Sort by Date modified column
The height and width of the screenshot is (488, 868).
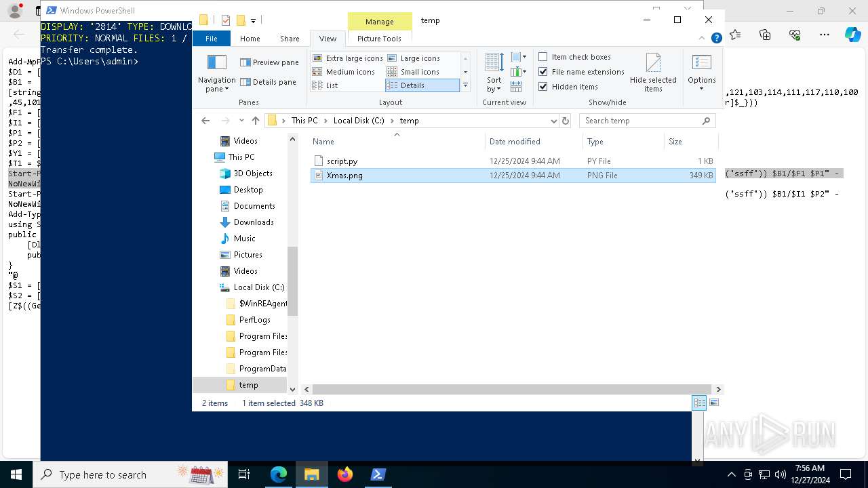534,142
